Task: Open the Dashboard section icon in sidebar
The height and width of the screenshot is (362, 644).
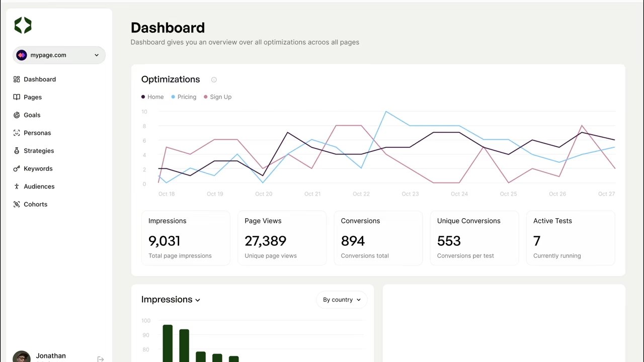Action: 17,79
